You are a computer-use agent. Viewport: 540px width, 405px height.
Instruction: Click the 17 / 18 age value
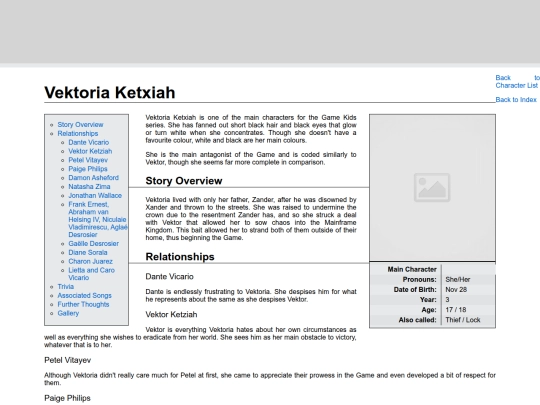pos(456,310)
